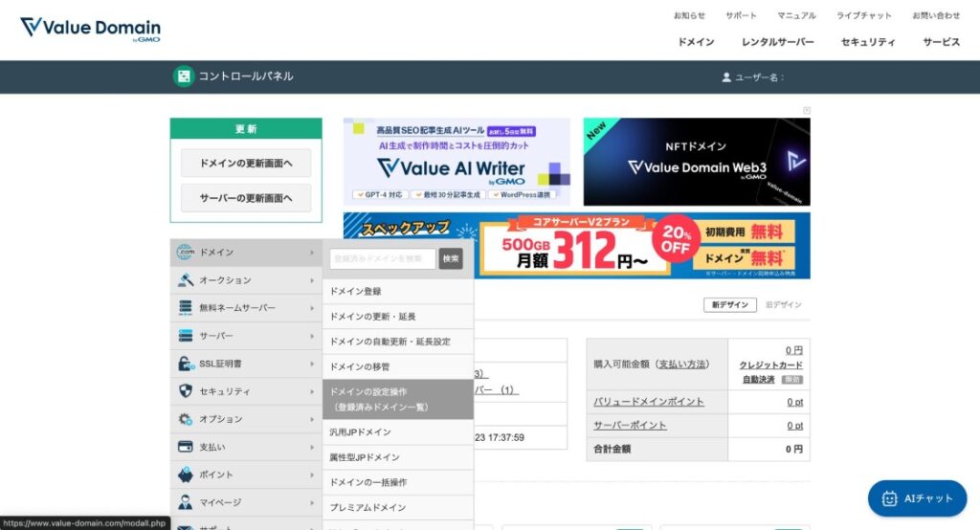This screenshot has width=980, height=530.
Task: Click the サーバーの更新画面へ button
Action: coord(246,198)
